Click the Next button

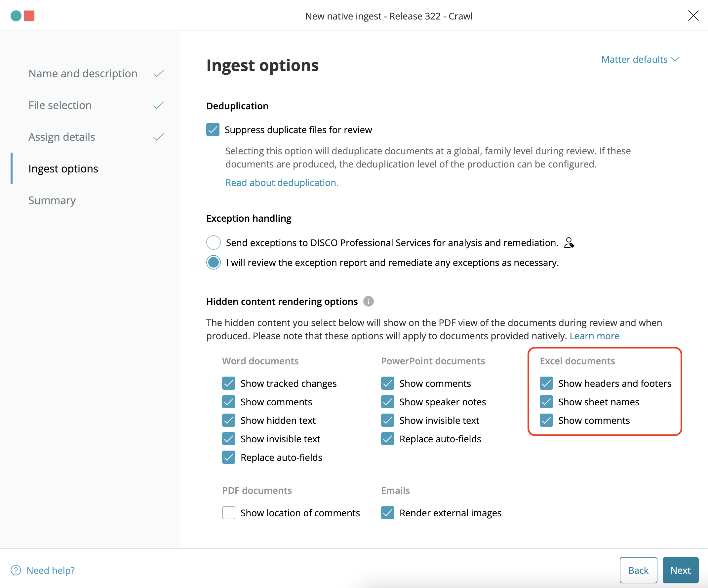click(680, 570)
